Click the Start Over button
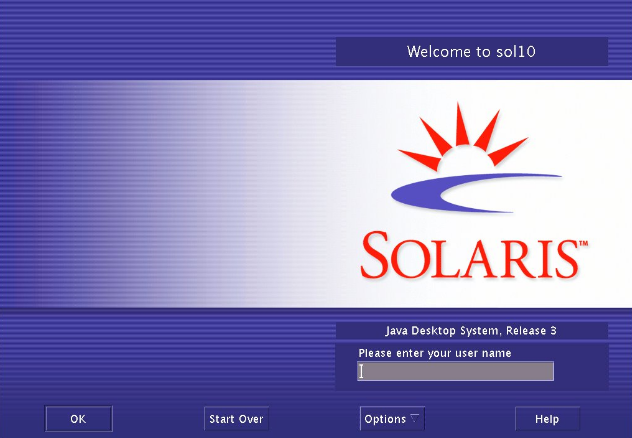Viewport: 632px width, 438px height. point(236,419)
